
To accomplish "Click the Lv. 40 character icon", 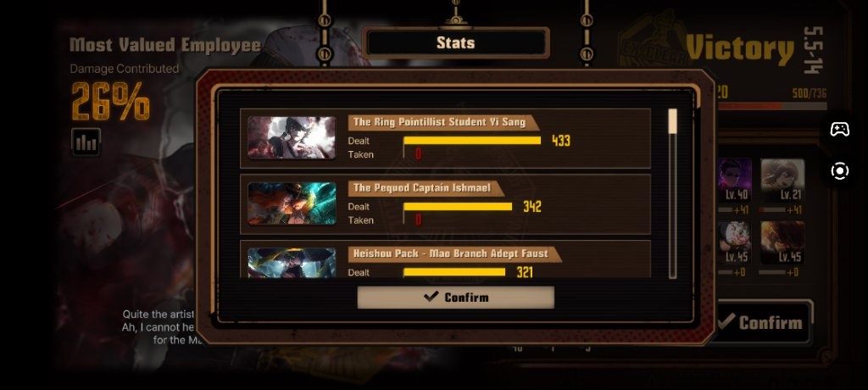I will [735, 180].
